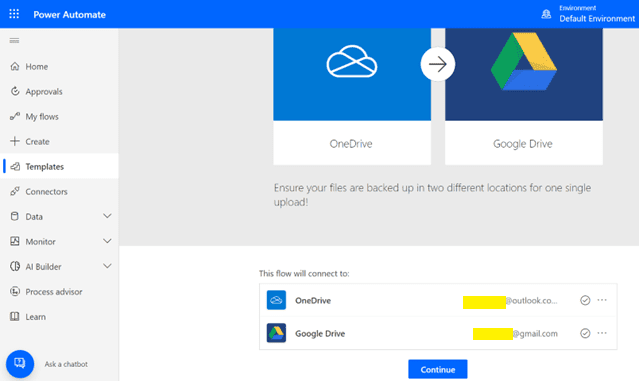Screen dimensions: 639x381
Task: Expand the AI Builder chevron
Action: click(x=107, y=266)
